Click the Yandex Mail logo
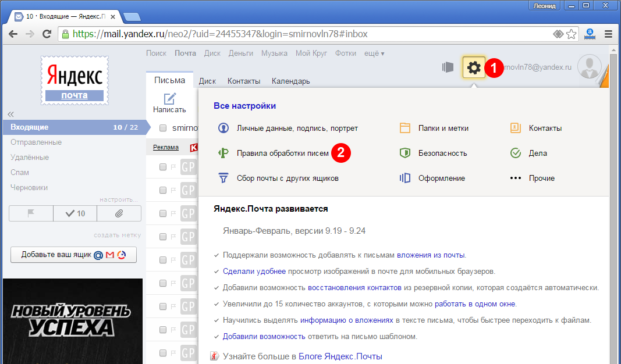621x364 pixels. pyautogui.click(x=74, y=80)
